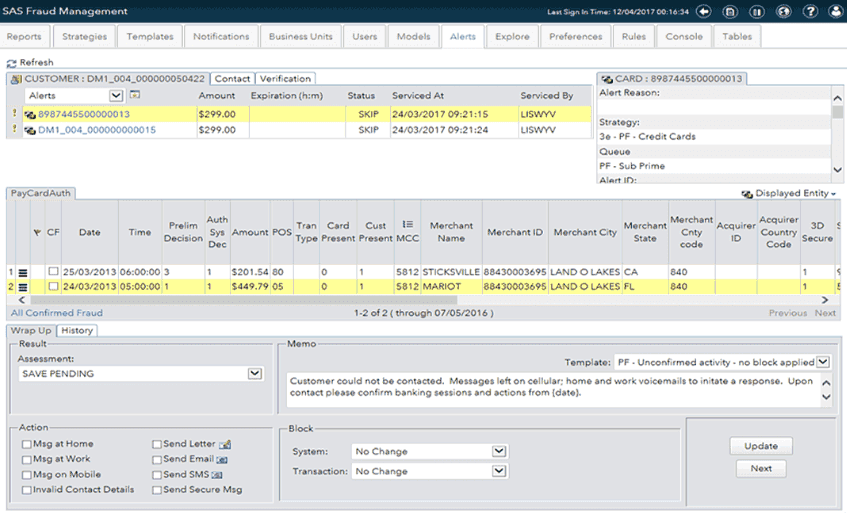Click the list icon above the MCC column

(x=407, y=224)
